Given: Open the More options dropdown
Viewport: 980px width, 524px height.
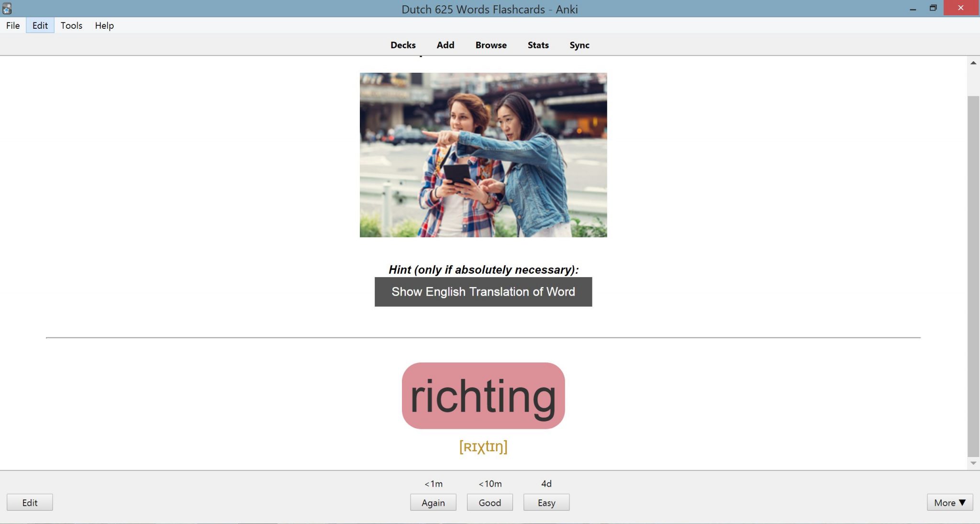Looking at the screenshot, I should [x=949, y=502].
